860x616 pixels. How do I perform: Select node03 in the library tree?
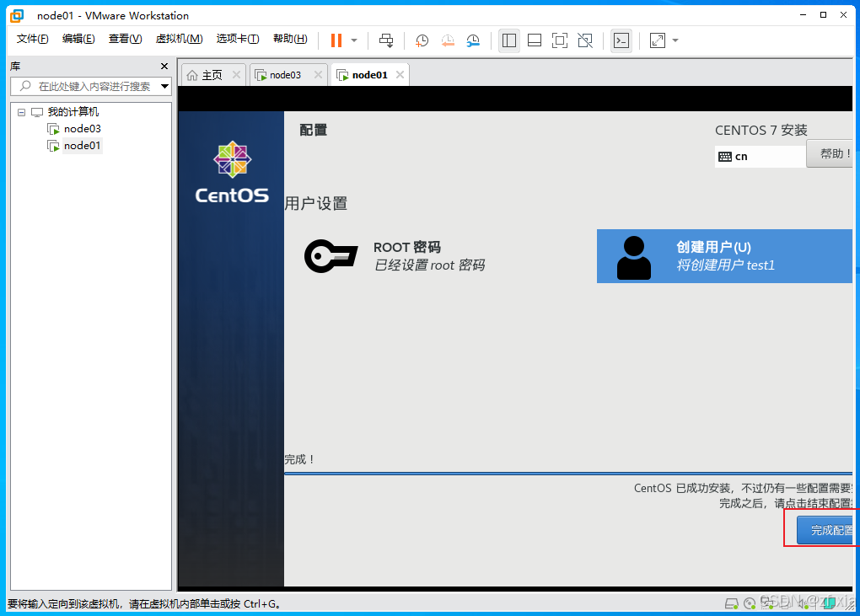pyautogui.click(x=83, y=129)
